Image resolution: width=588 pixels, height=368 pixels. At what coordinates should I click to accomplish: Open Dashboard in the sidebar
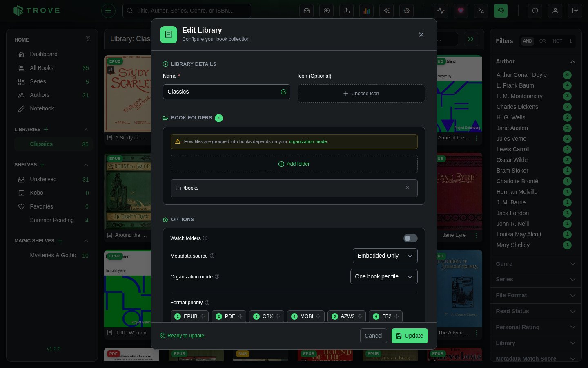click(53, 54)
